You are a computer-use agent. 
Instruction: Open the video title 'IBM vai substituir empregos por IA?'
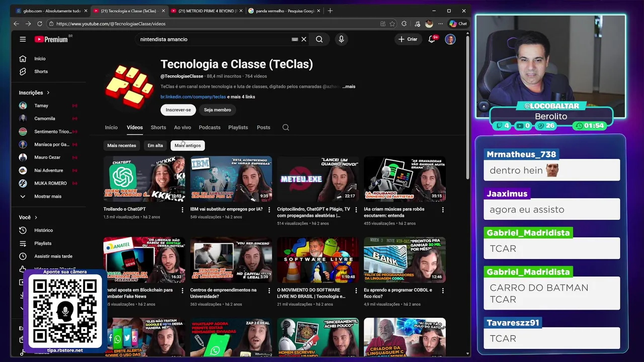click(226, 209)
